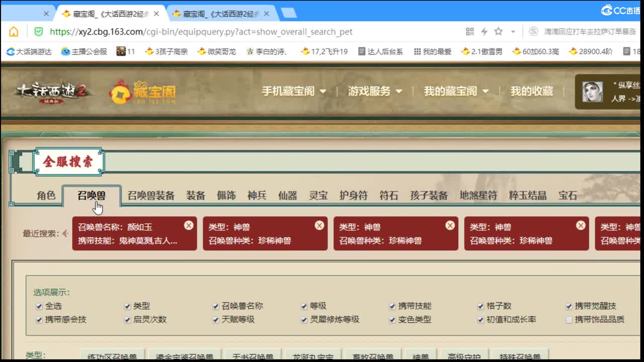Select the 仙器 search tab
The image size is (644, 362).
(x=288, y=196)
